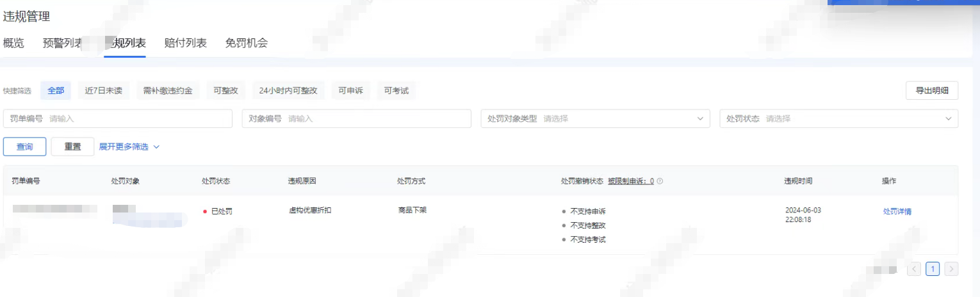Click the 查询 button
Viewport: 980px width, 297px height.
(24, 147)
